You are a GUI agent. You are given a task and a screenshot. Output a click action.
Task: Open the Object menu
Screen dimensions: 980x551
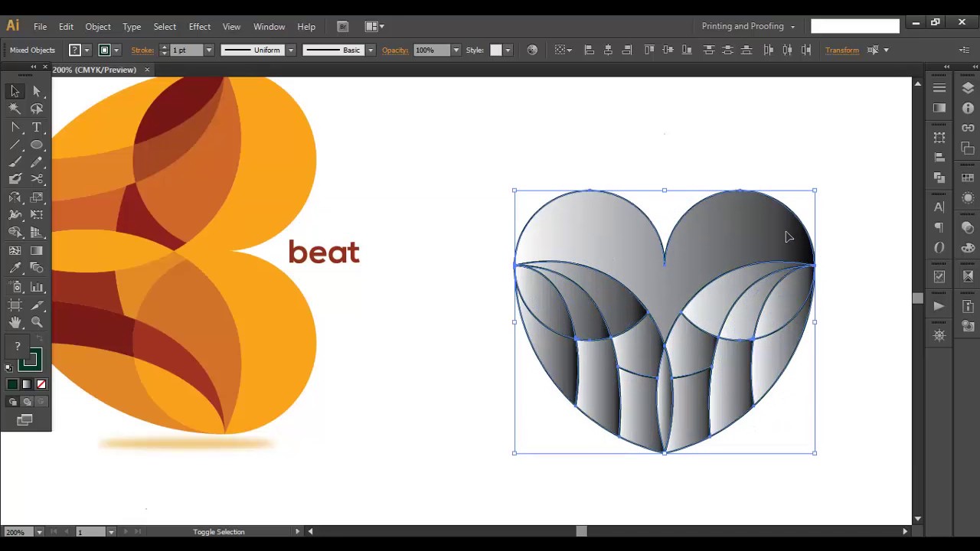(98, 27)
